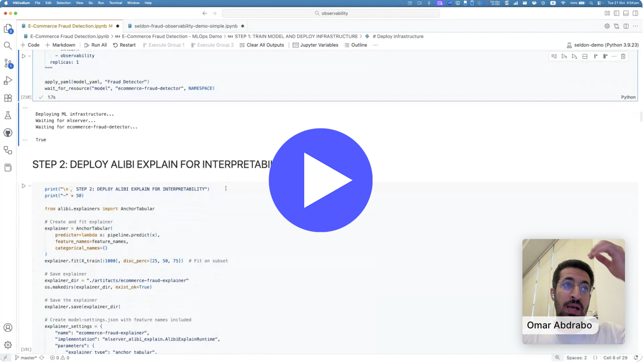The width and height of the screenshot is (644, 363).
Task: Play the video with the large blue button
Action: [321, 181]
